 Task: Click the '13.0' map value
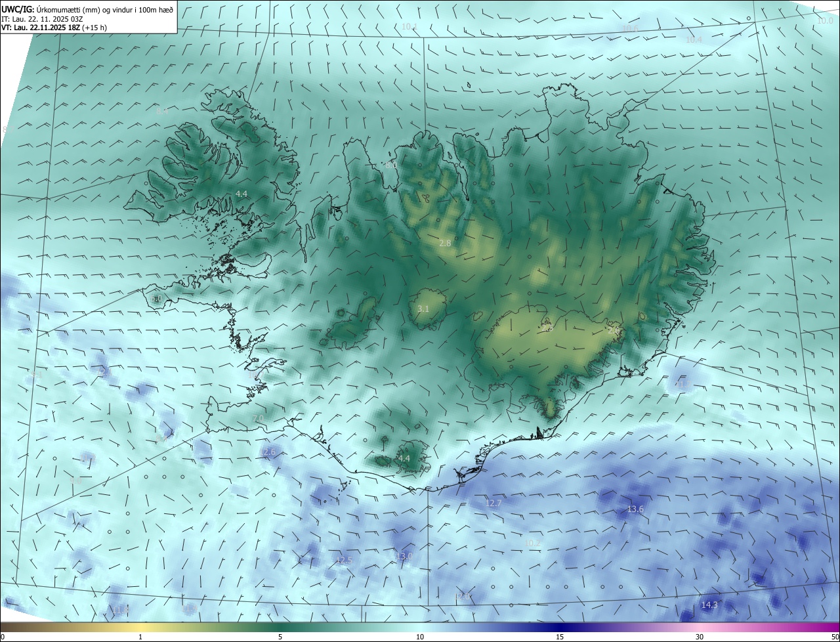click(404, 557)
